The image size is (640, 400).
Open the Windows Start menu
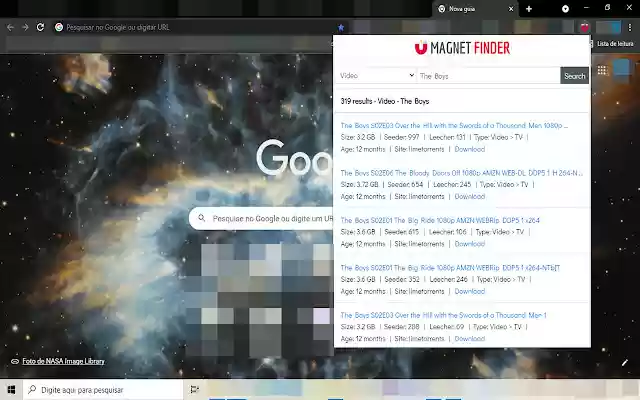(x=11, y=390)
